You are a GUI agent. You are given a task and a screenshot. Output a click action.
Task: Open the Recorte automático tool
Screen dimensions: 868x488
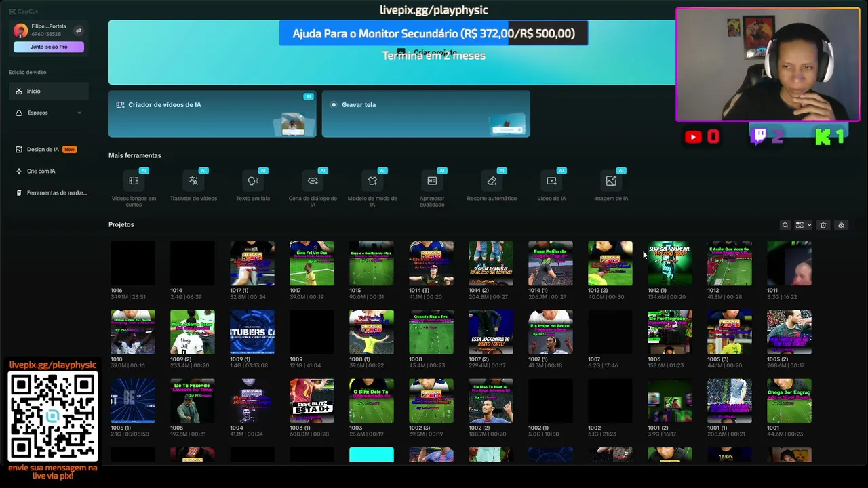coord(492,186)
